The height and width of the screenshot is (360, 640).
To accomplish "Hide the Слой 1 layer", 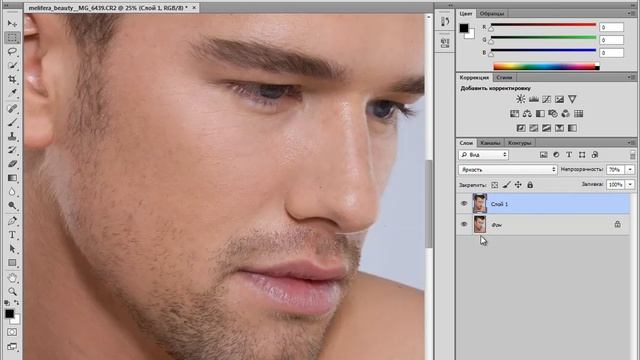I will [464, 204].
